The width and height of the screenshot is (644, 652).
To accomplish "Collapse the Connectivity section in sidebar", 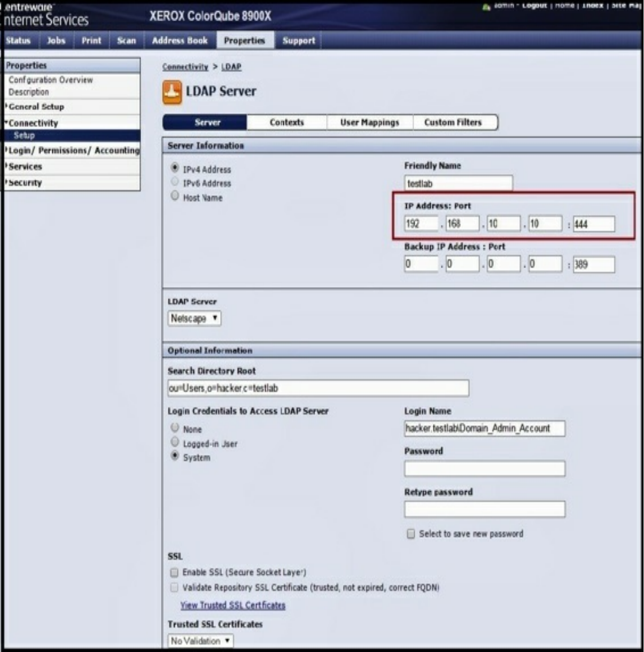I will coord(32,123).
